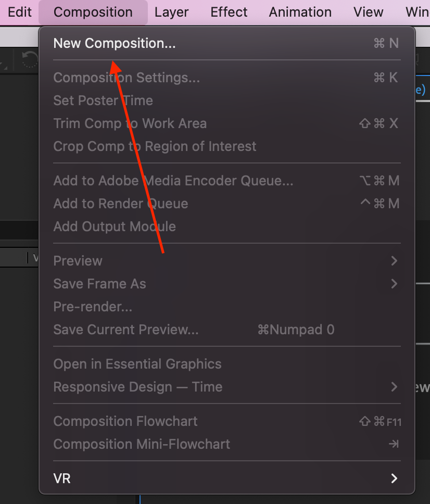Select Composition Mini-Flowchart
Viewport: 430px width, 504px height.
(142, 444)
